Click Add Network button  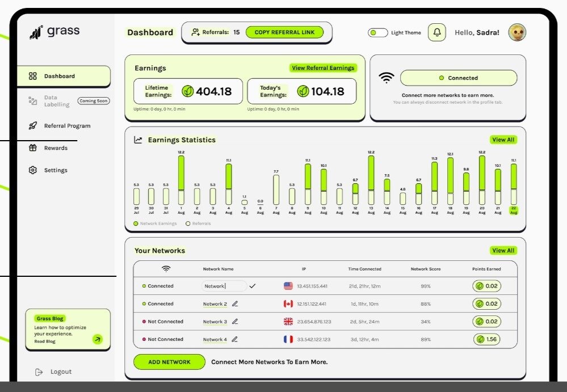[169, 362]
